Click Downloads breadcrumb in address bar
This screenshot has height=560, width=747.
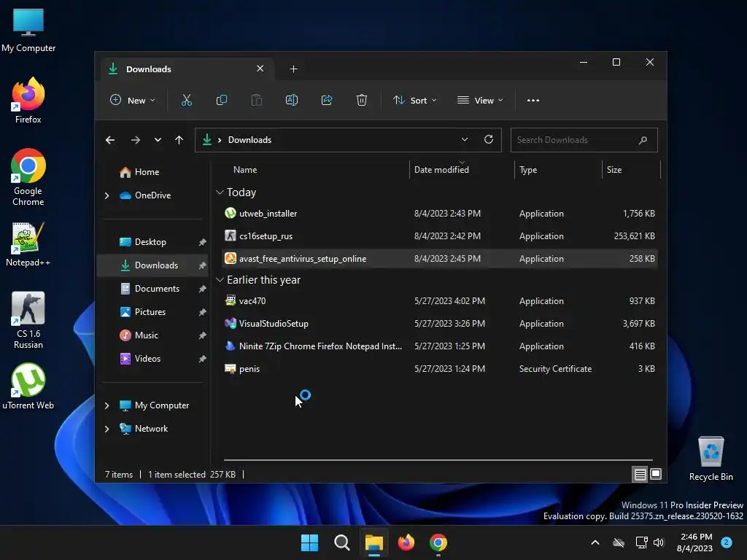[249, 140]
